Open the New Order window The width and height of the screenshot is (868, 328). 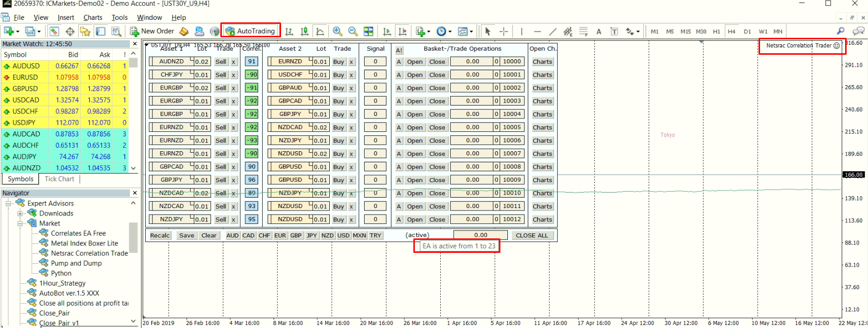(x=152, y=31)
